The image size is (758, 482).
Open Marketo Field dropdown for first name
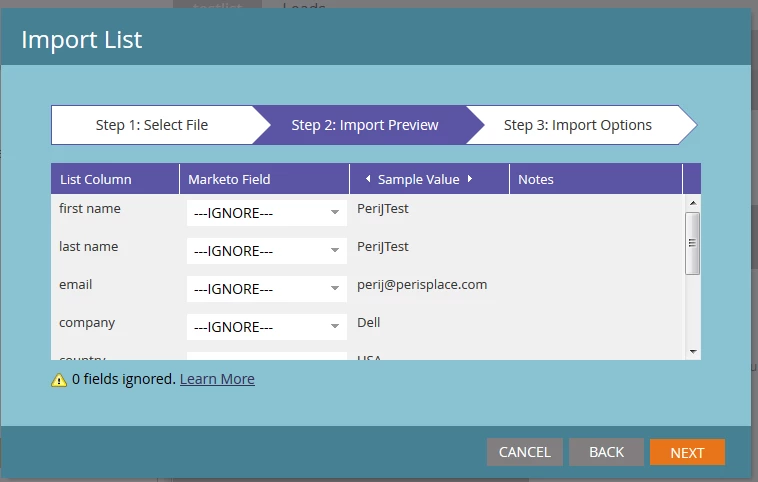267,213
